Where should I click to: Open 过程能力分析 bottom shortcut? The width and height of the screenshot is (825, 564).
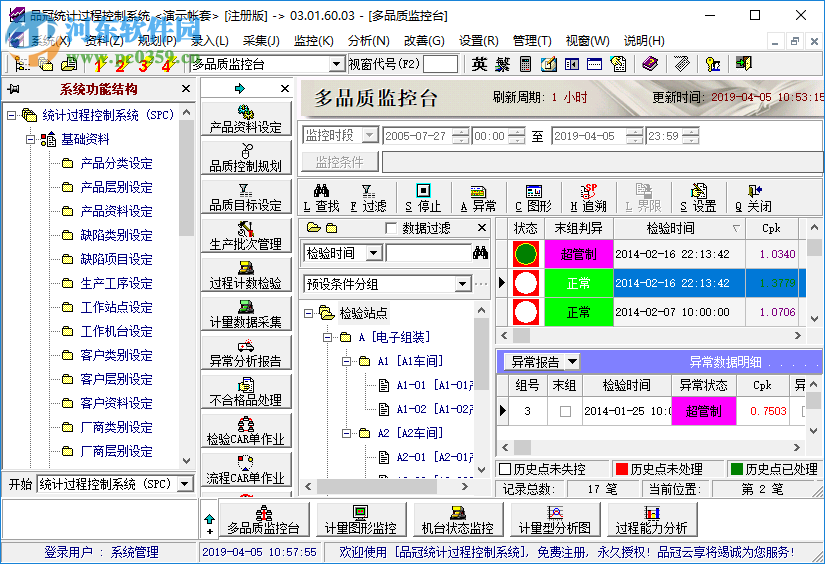pyautogui.click(x=651, y=519)
